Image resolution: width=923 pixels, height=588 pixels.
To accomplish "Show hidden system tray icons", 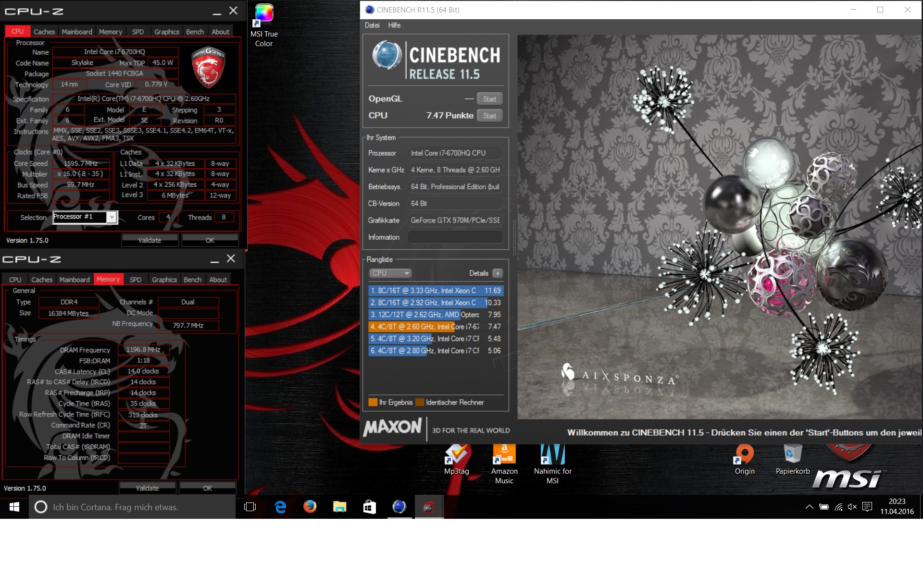I will 810,507.
